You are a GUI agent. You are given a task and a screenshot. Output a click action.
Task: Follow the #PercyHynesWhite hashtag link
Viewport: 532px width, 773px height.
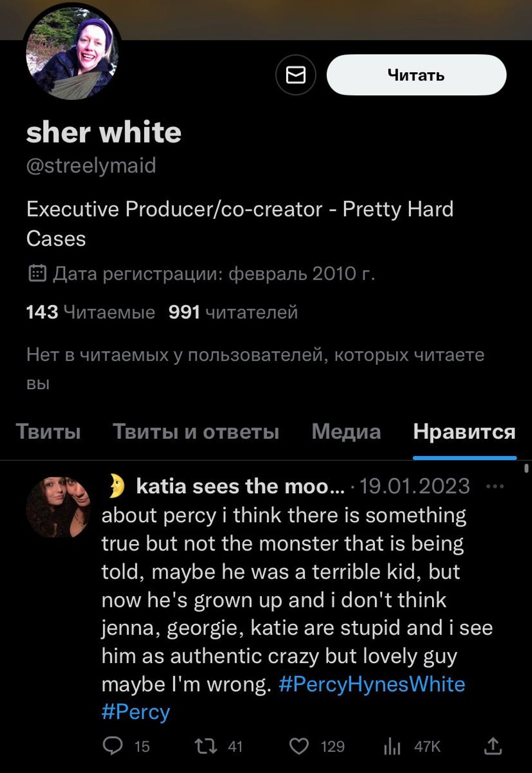pyautogui.click(x=371, y=684)
